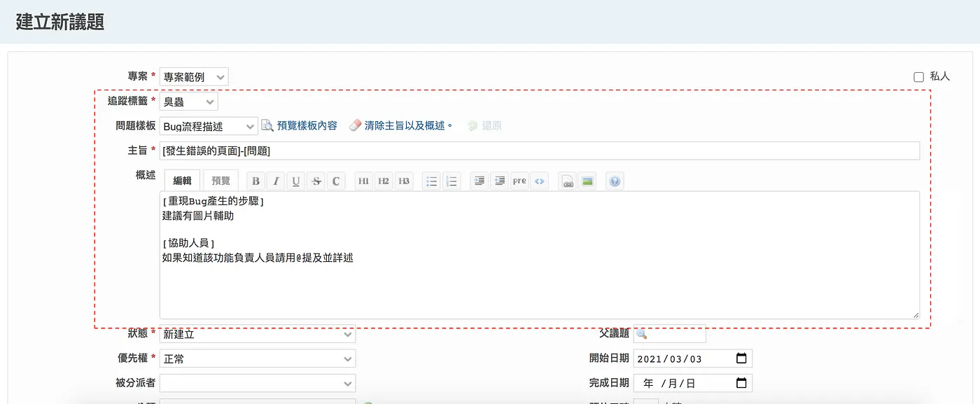Open the 開始日期 calendar picker
The width and height of the screenshot is (980, 404).
point(741,359)
